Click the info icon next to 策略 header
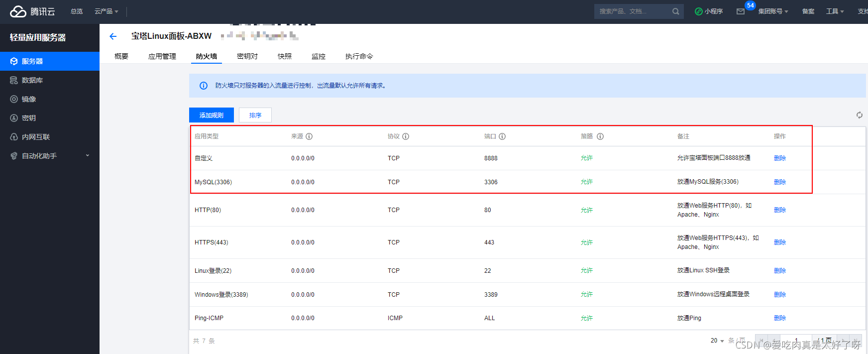Image resolution: width=868 pixels, height=354 pixels. tap(600, 136)
